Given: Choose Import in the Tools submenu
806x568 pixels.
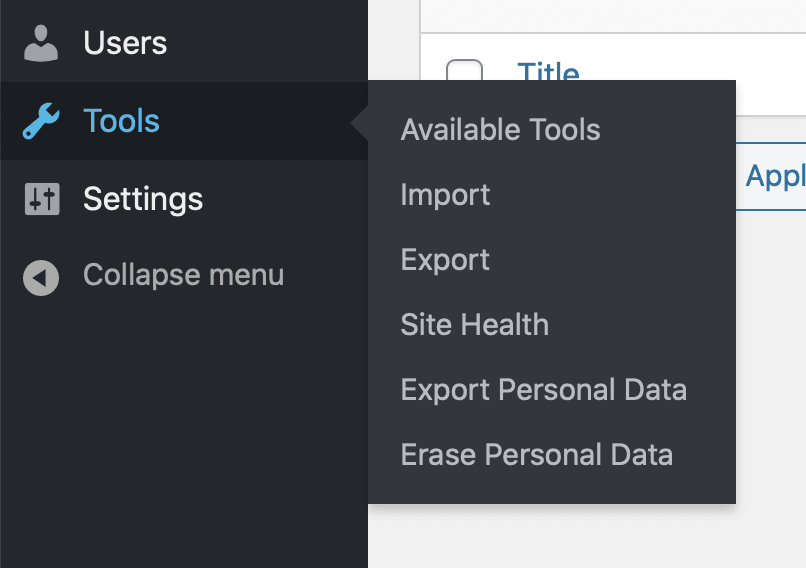Looking at the screenshot, I should pos(445,195).
